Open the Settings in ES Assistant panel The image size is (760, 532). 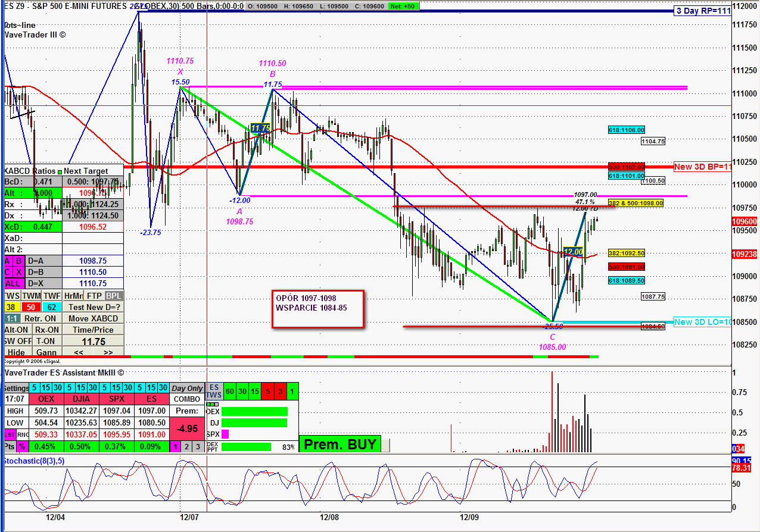click(15, 388)
